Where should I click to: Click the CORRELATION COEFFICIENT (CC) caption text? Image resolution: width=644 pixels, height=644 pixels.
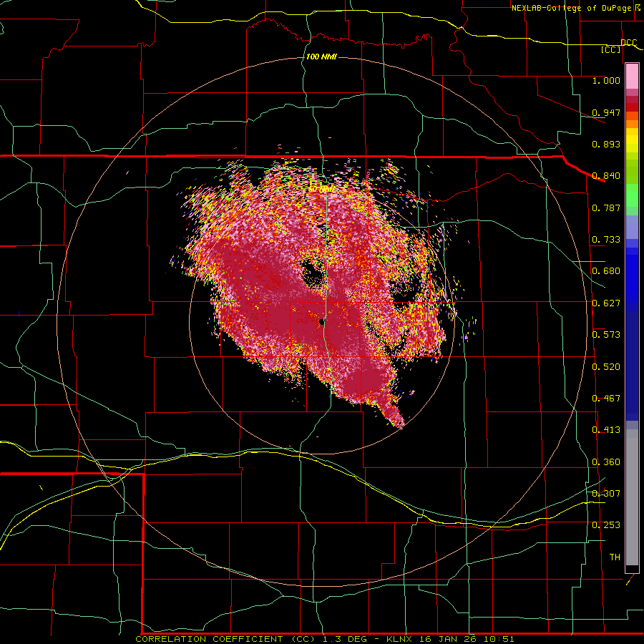tap(225, 639)
